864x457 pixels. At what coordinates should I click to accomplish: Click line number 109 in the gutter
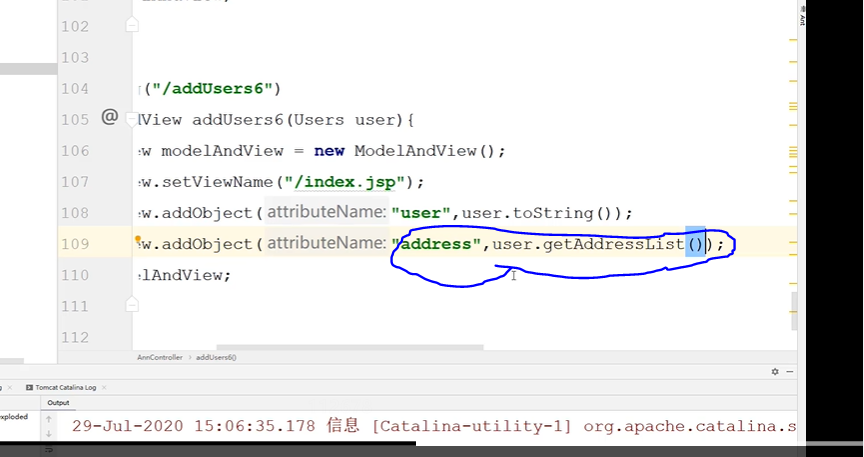coord(75,244)
